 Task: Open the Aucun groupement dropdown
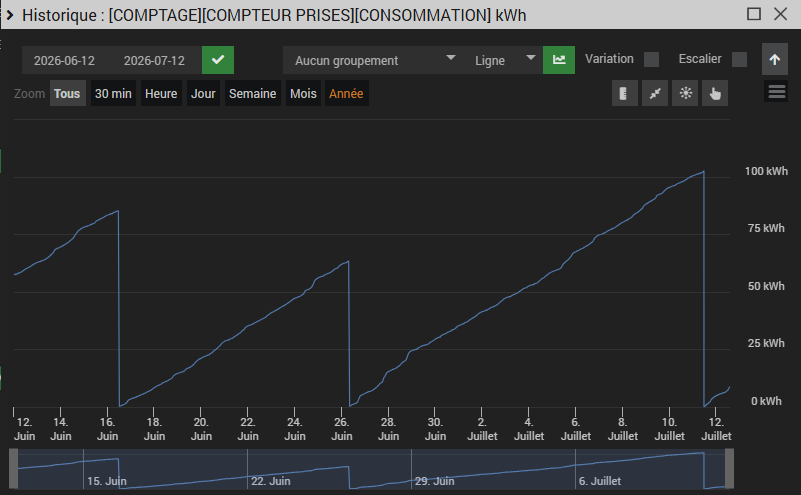(x=374, y=60)
